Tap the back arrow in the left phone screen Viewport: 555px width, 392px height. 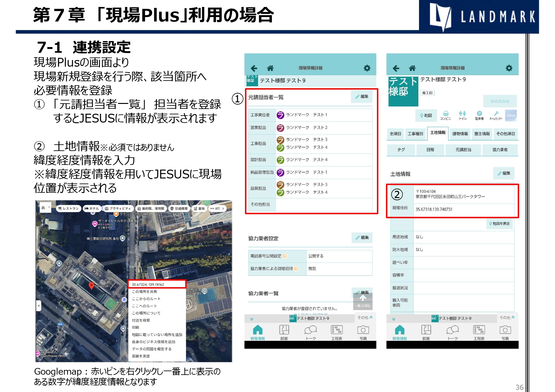point(254,68)
